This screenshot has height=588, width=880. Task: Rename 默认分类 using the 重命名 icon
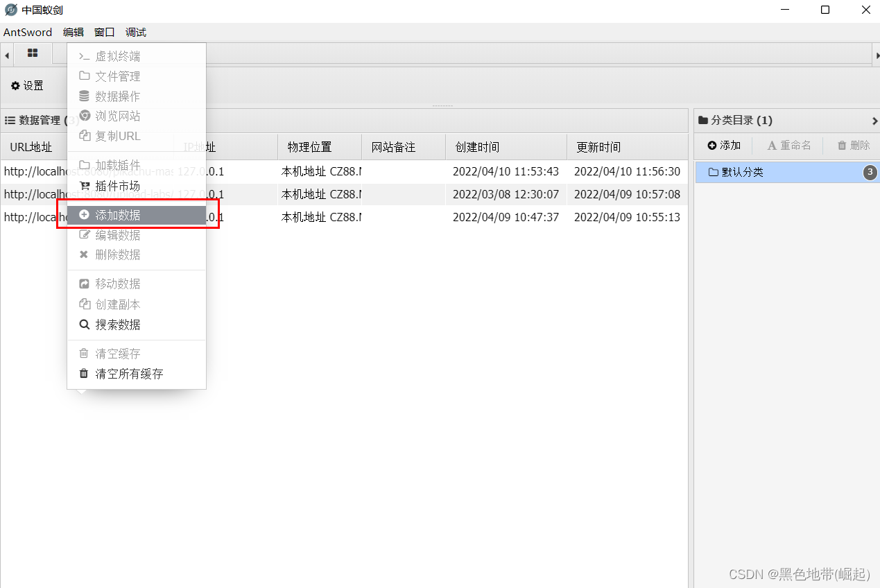788,145
